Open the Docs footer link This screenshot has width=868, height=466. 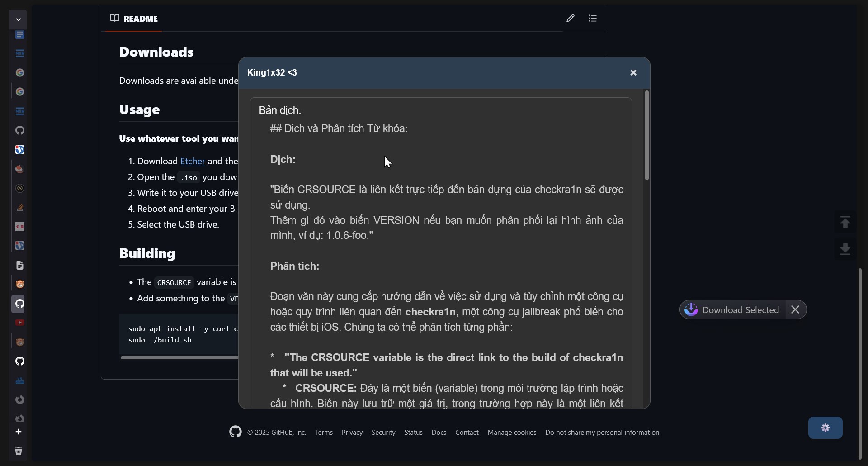[439, 433]
